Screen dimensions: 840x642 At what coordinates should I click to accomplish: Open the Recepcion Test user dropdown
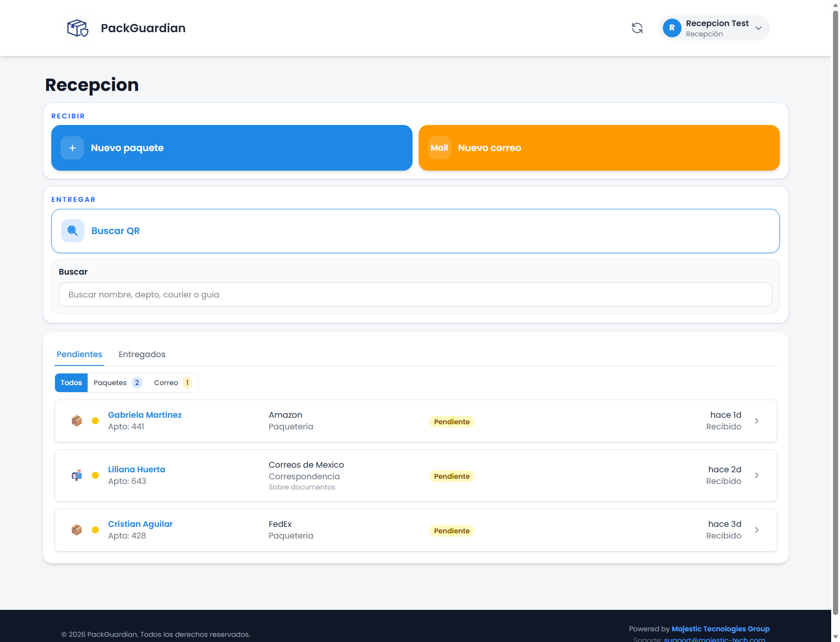coord(758,28)
